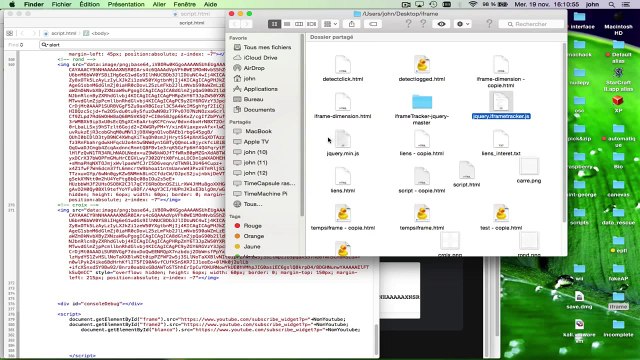Select tempsiframe.html file
Screen dimensions: 640x360
(422, 217)
